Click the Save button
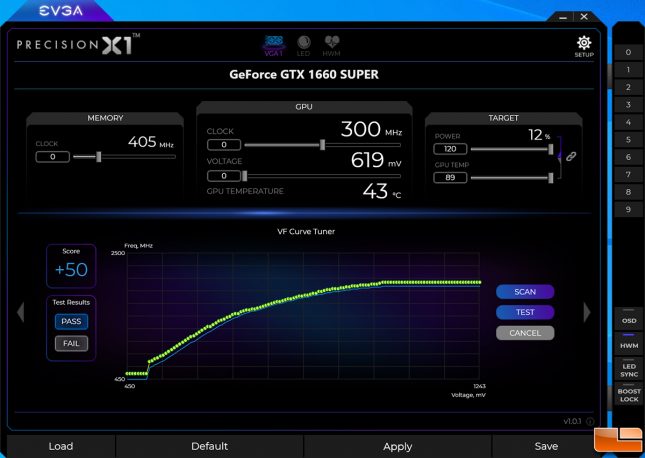Image resolution: width=645 pixels, height=458 pixels. (x=546, y=446)
